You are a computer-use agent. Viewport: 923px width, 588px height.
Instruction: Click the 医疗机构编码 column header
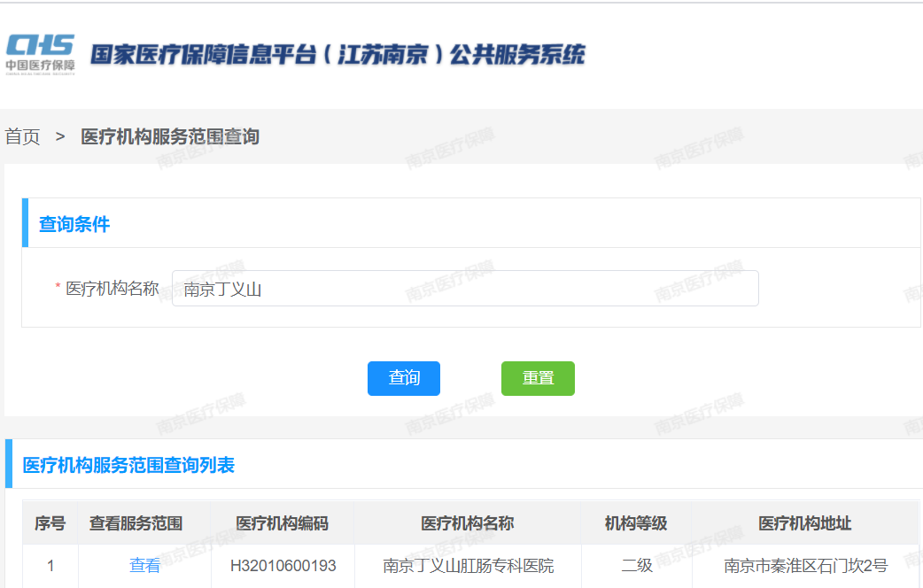(x=282, y=523)
